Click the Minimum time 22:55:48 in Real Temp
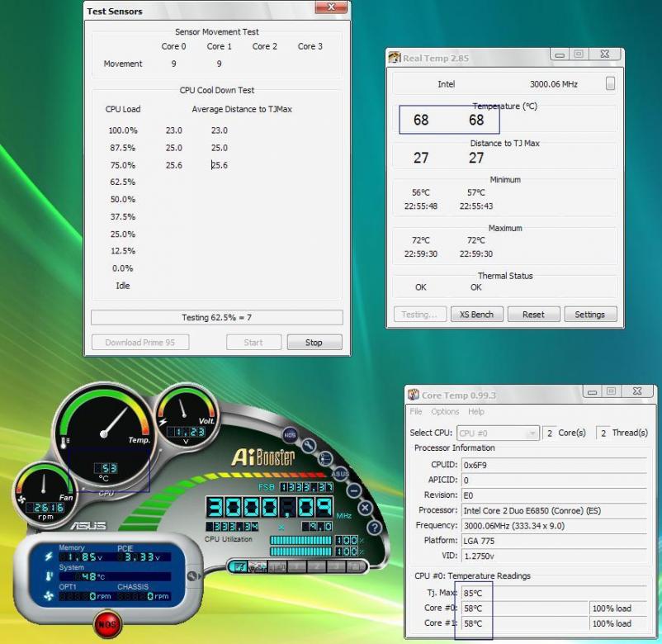This screenshot has width=662, height=644. [x=421, y=206]
